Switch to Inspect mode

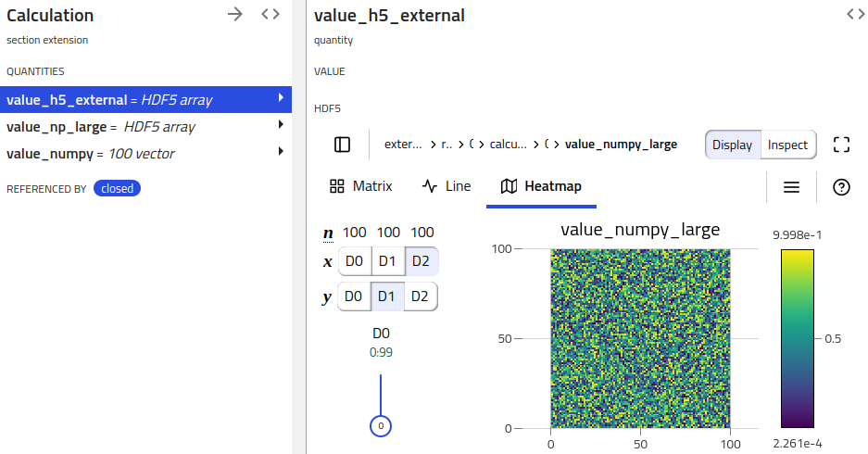point(787,145)
